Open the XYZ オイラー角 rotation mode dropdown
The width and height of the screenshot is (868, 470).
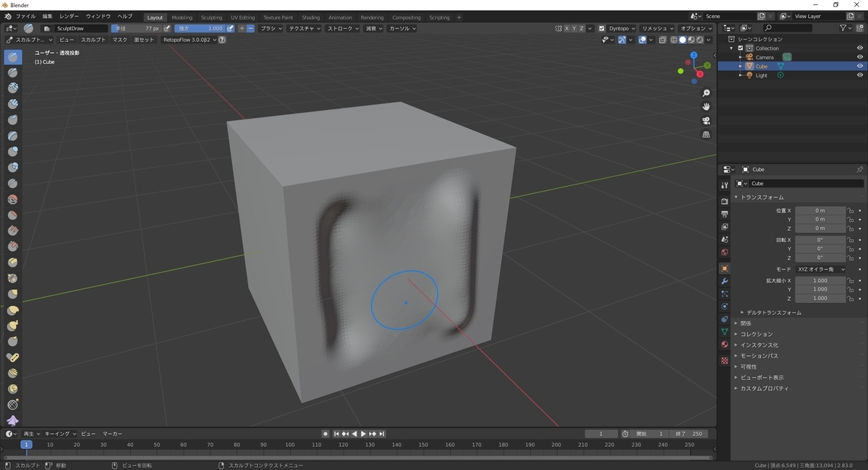[820, 269]
